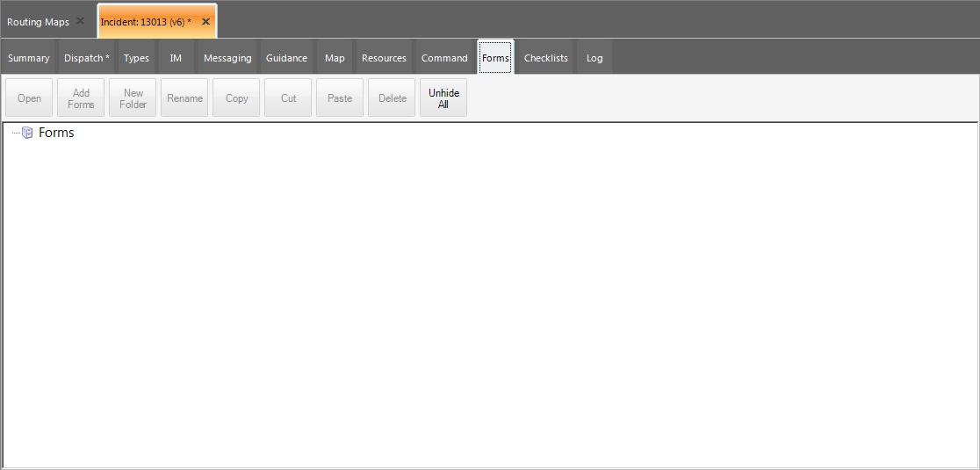Screen dimensions: 980x470
Task: Switch to the Command tab
Action: tap(444, 57)
